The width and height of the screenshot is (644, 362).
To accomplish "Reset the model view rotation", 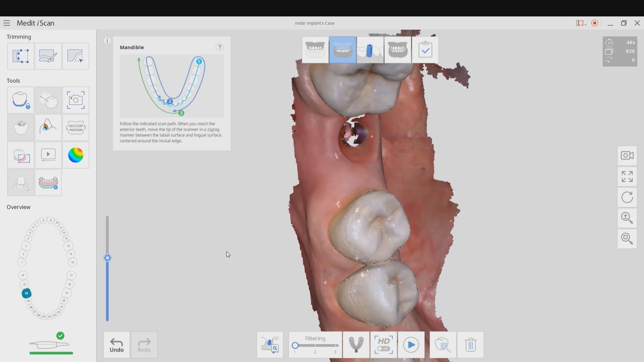I will pyautogui.click(x=627, y=197).
